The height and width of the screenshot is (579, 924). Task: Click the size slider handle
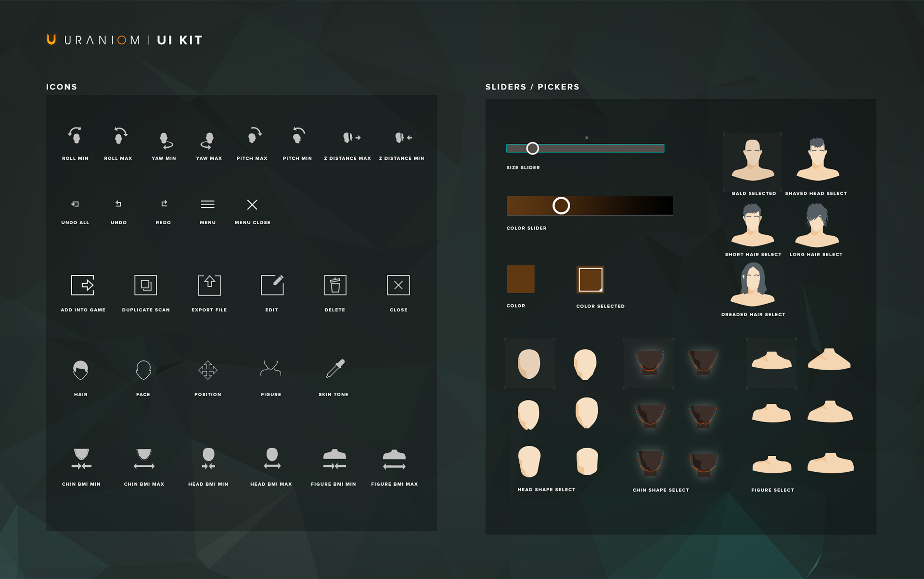pyautogui.click(x=532, y=148)
